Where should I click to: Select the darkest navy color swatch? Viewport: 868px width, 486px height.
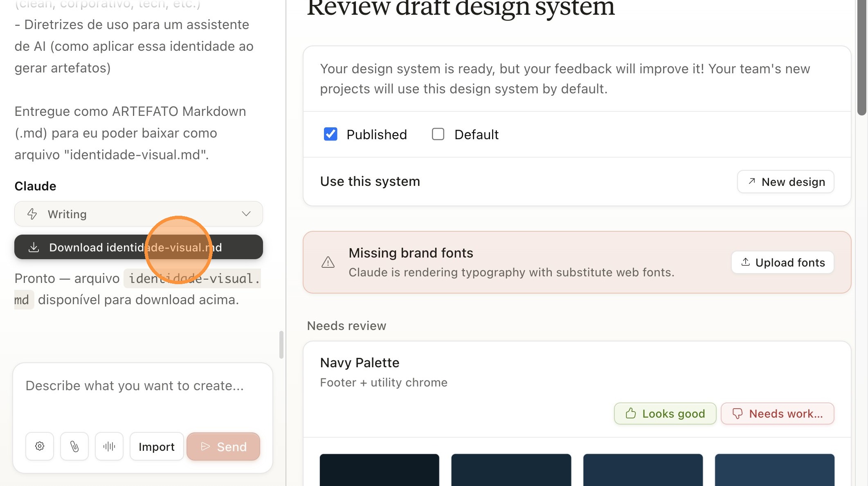click(x=380, y=470)
